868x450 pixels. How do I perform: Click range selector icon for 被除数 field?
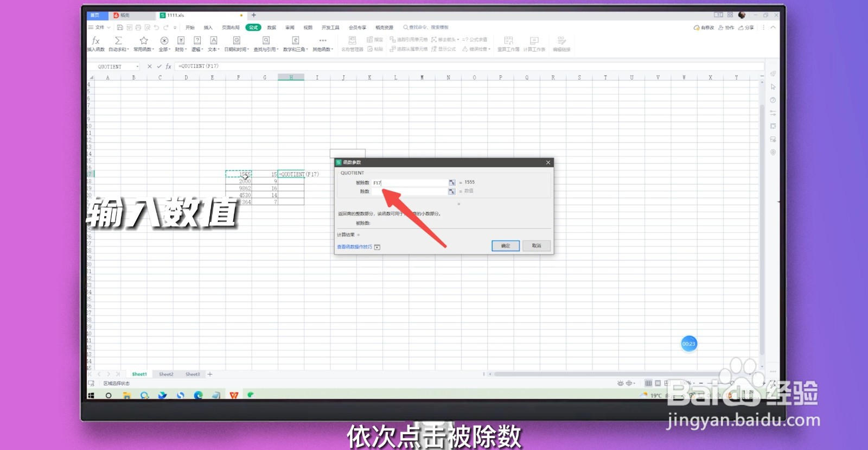[x=452, y=182]
